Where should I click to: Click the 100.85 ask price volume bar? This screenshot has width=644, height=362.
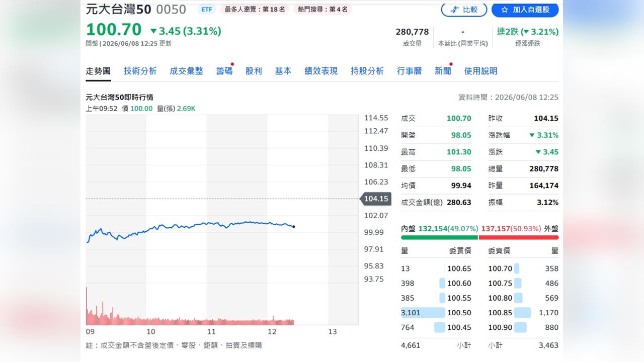(522, 313)
